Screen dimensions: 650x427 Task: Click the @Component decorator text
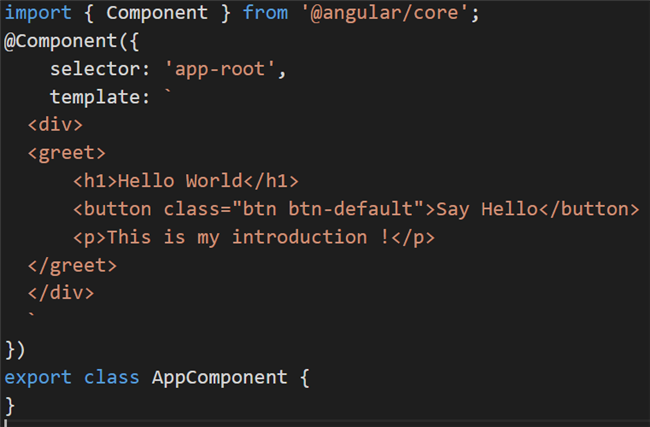pyautogui.click(x=61, y=41)
